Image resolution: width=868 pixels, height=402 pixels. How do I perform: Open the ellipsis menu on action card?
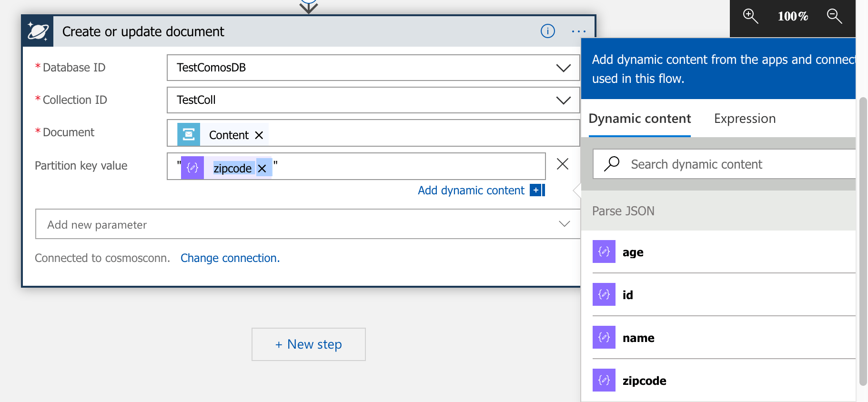[x=579, y=31]
